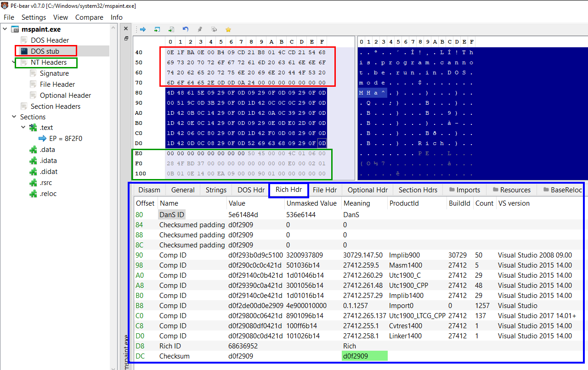This screenshot has height=370, width=588.
Task: Collapse the Sections tree node
Action: (14, 117)
